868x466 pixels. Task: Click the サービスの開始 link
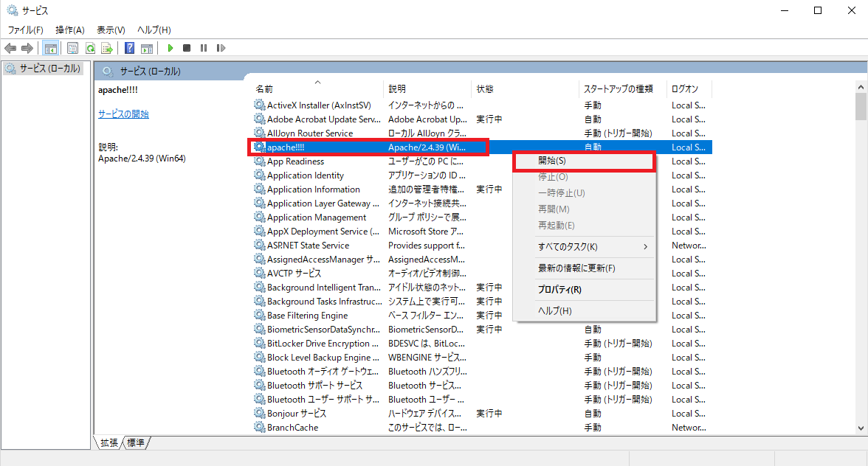123,114
